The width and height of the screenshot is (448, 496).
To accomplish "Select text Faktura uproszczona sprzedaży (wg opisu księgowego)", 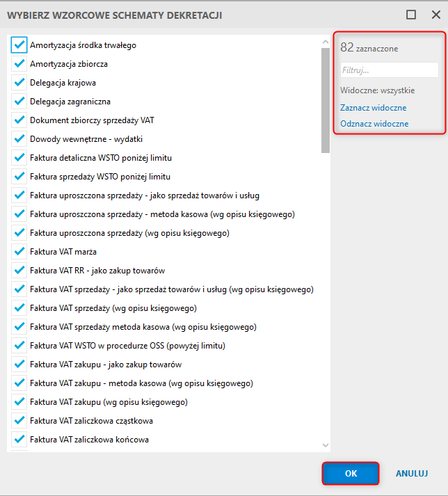I will coord(129,233).
